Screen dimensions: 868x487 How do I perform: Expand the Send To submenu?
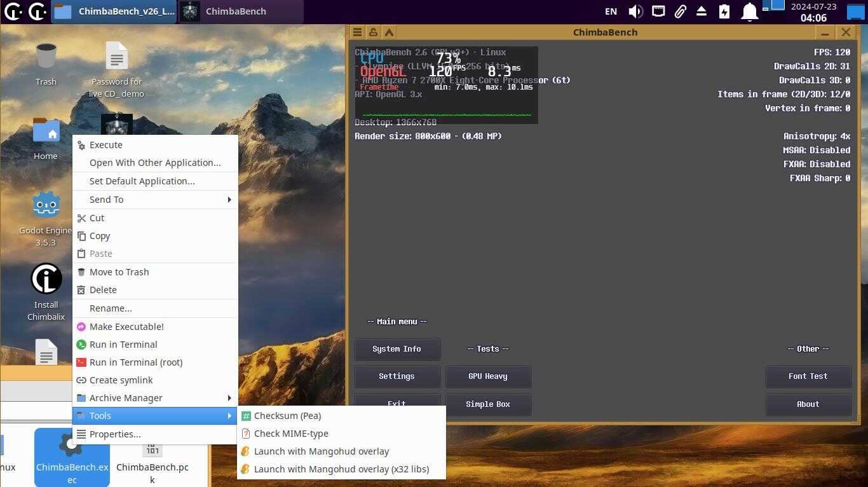pyautogui.click(x=155, y=200)
